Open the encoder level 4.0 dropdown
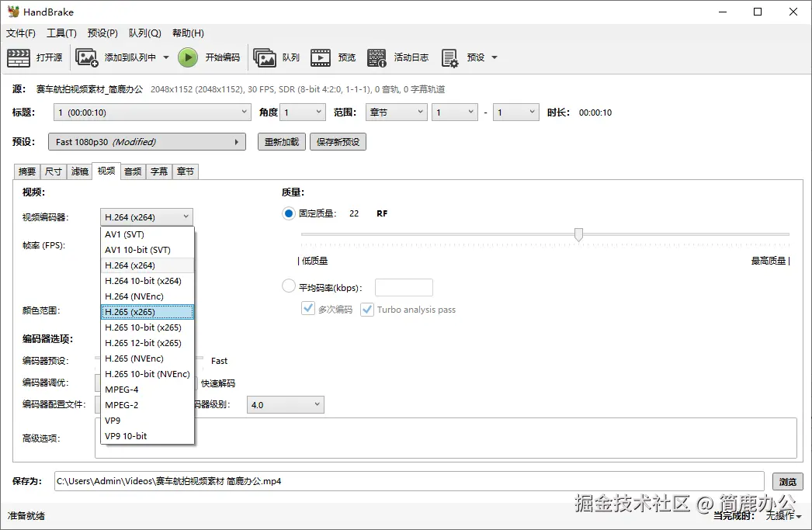Screen dimensions: 812x530 tap(286, 405)
